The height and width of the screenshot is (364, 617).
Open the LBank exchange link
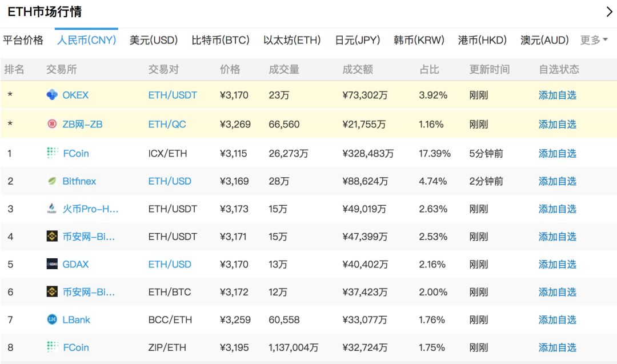(77, 319)
